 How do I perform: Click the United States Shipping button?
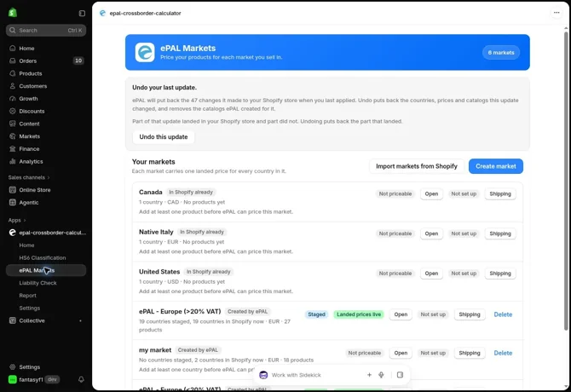[x=500, y=274]
